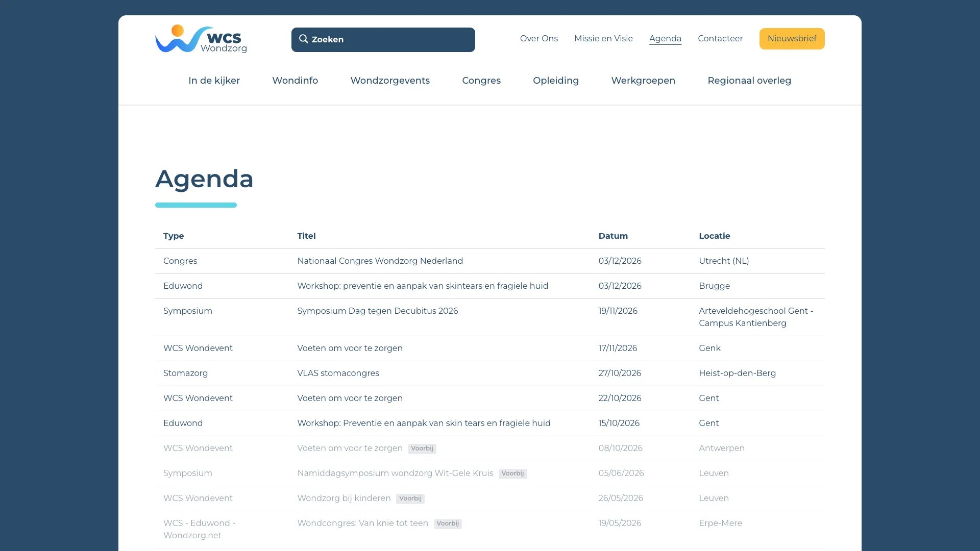The width and height of the screenshot is (980, 551).
Task: Click the Datum column header
Action: 613,236
